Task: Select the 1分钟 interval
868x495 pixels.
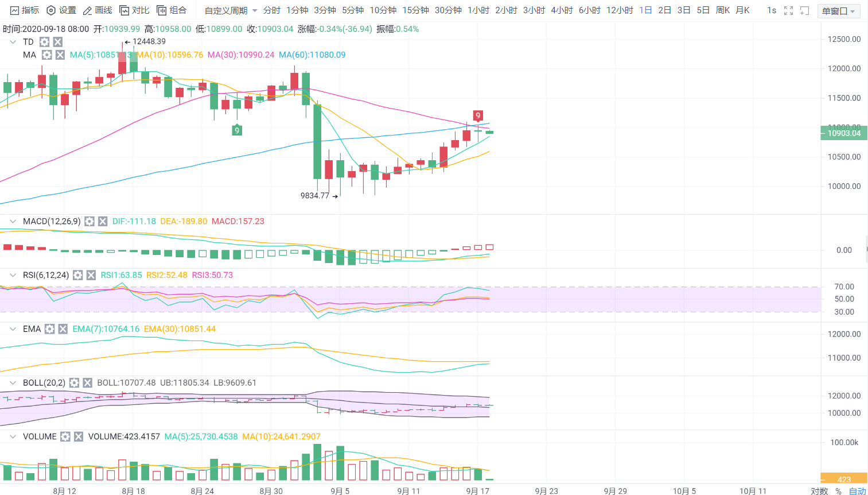Action: (297, 10)
